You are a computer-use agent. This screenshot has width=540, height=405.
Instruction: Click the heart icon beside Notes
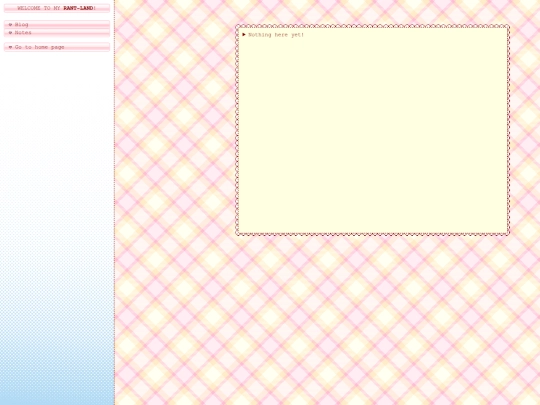pyautogui.click(x=10, y=33)
